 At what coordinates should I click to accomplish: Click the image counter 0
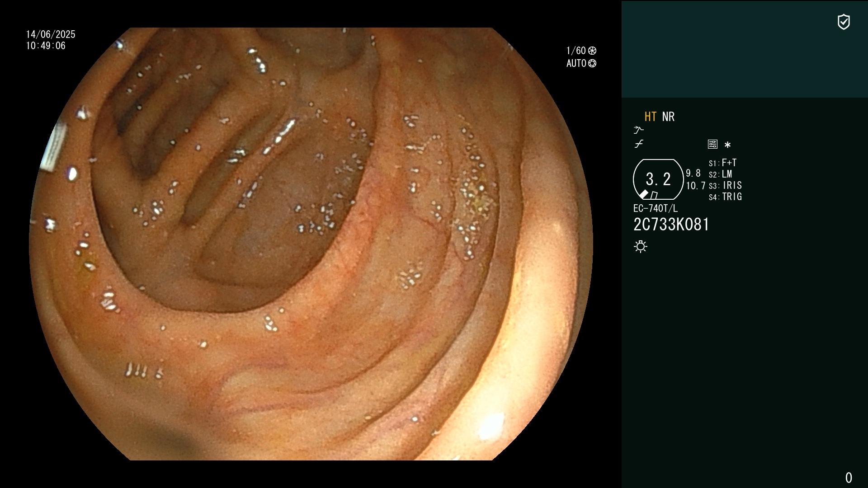pyautogui.click(x=849, y=478)
